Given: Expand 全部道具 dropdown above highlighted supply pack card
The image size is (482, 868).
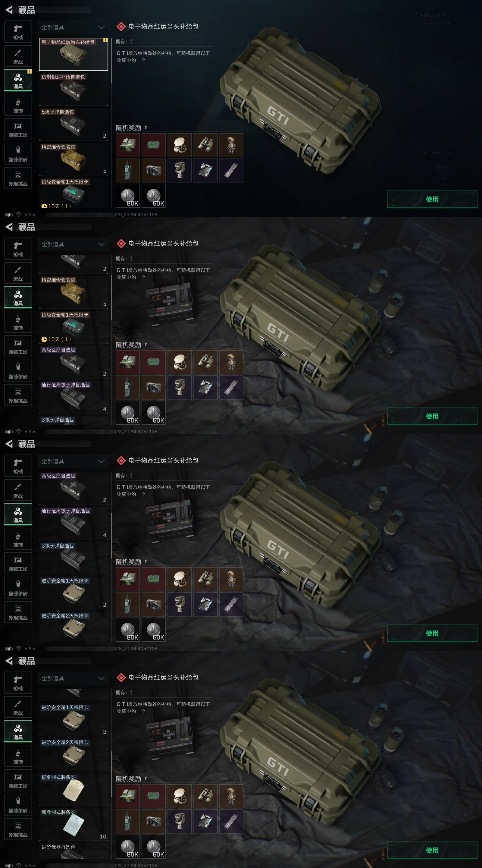Looking at the screenshot, I should 74,27.
